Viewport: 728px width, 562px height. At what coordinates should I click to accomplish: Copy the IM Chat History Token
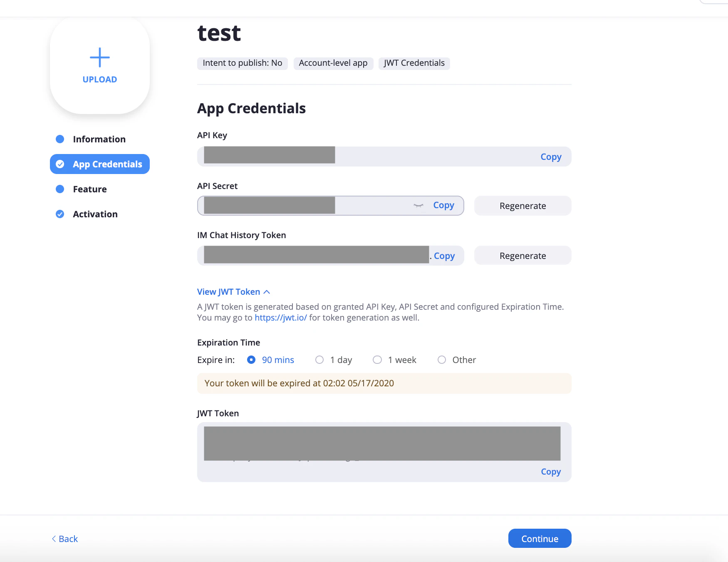pyautogui.click(x=444, y=256)
